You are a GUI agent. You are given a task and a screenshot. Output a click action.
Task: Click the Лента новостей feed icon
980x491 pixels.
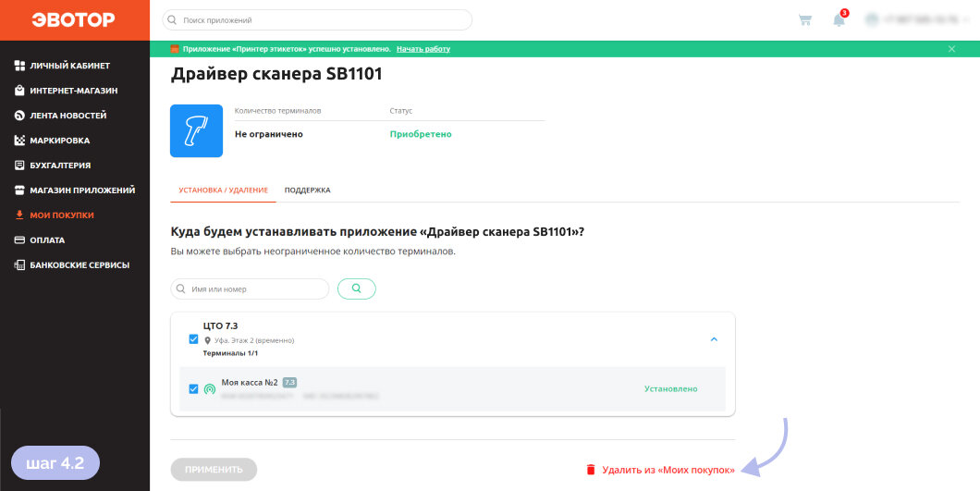coord(19,116)
